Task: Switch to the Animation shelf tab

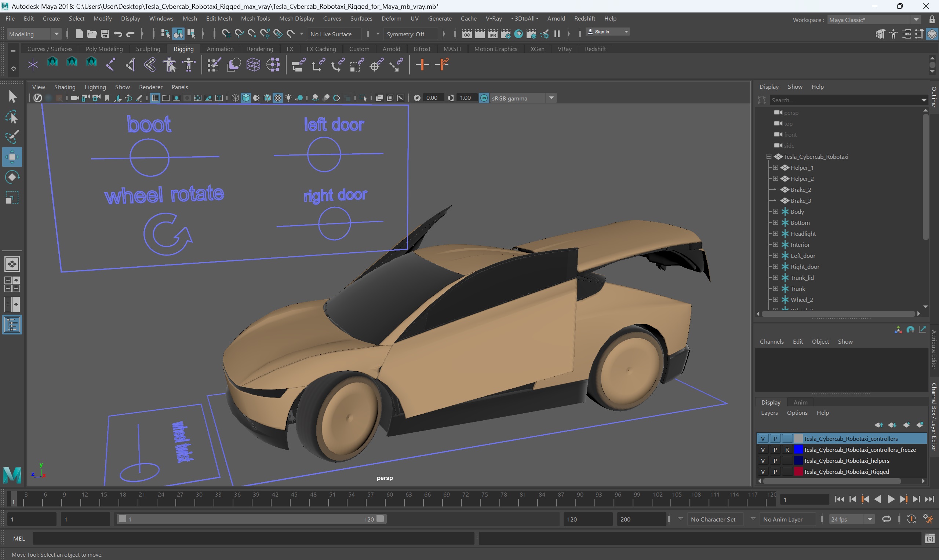Action: pyautogui.click(x=220, y=49)
